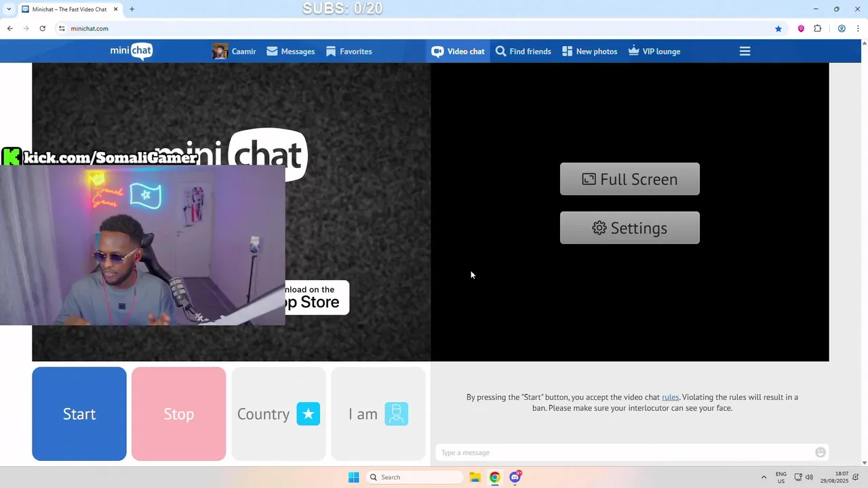Open the browser extensions puzzle icon
This screenshot has height=488, width=868.
[x=817, y=28]
